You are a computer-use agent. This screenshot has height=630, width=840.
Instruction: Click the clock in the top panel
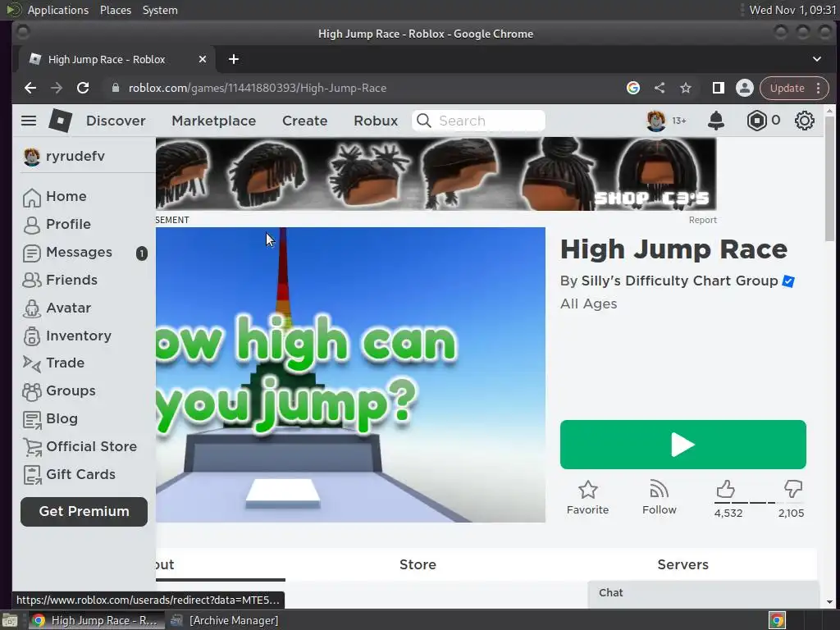coord(792,10)
